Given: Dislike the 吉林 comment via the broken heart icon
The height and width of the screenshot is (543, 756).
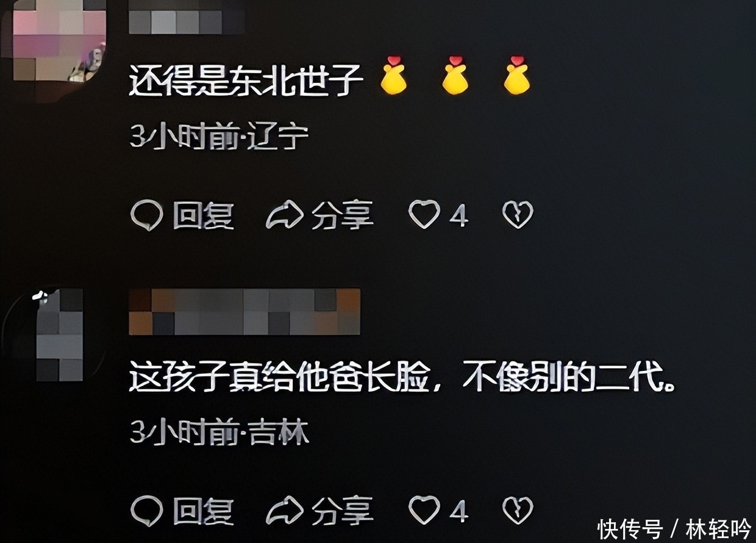Looking at the screenshot, I should [x=518, y=510].
